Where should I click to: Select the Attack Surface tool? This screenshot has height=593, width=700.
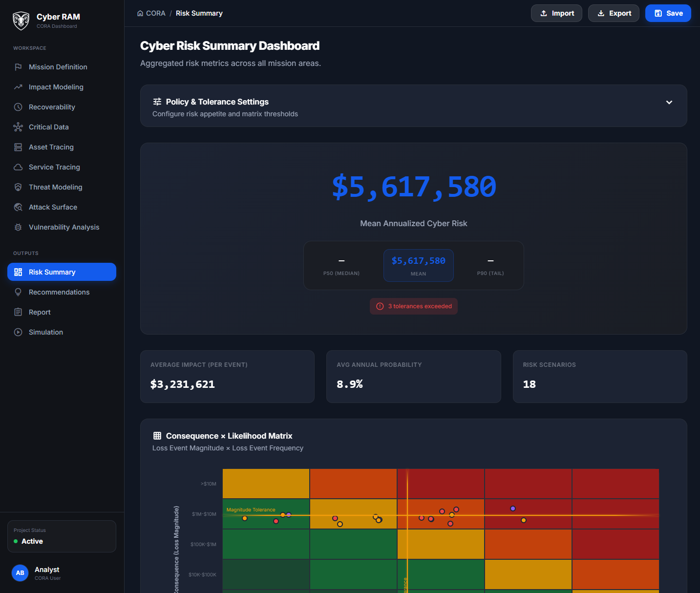tap(52, 207)
